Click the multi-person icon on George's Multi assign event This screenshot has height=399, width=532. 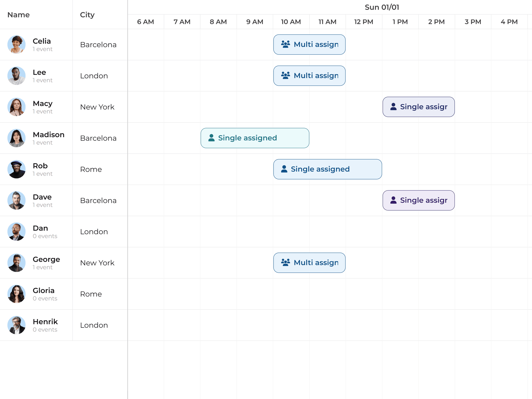coord(285,263)
